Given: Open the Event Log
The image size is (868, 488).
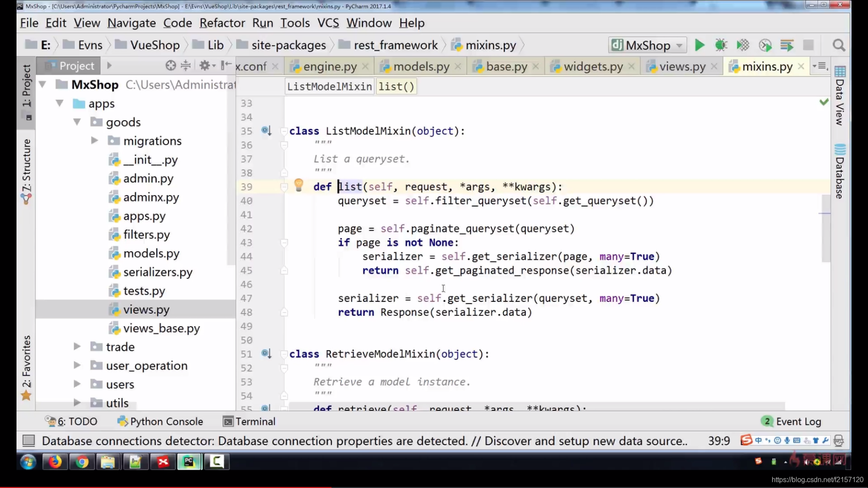Looking at the screenshot, I should (x=792, y=421).
